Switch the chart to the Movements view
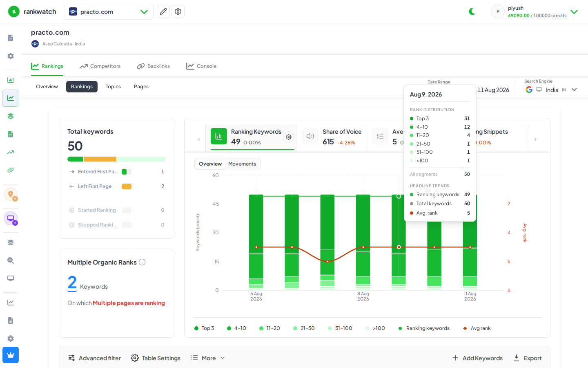 coord(242,164)
